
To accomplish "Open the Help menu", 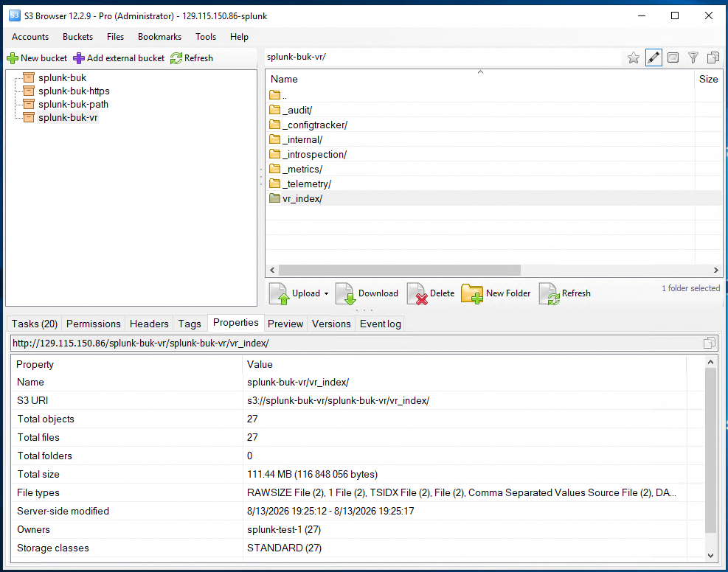I will 239,37.
